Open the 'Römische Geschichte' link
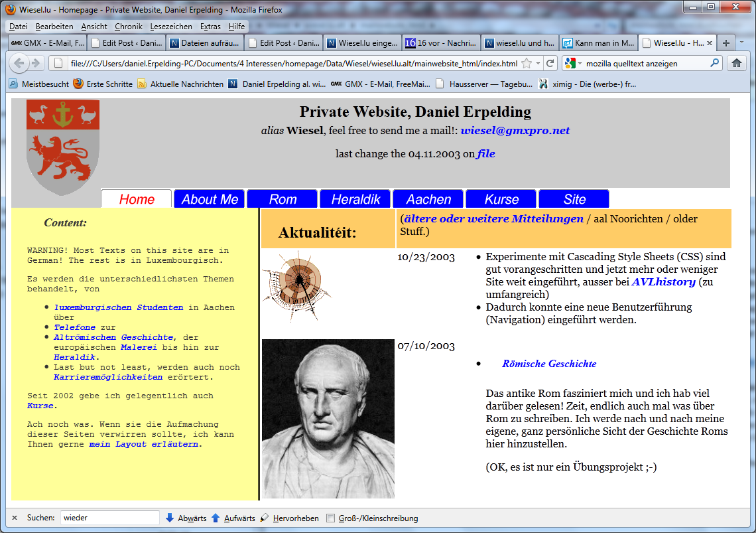 point(549,364)
